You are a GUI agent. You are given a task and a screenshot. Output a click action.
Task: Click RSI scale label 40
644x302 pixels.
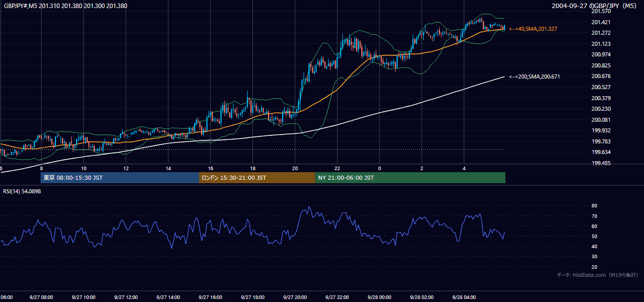click(594, 246)
